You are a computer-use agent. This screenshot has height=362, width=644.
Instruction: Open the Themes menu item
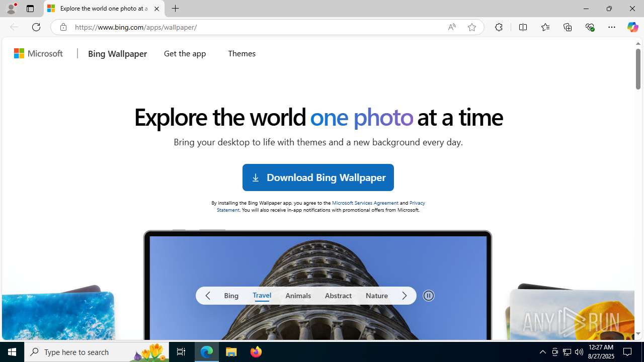point(242,53)
